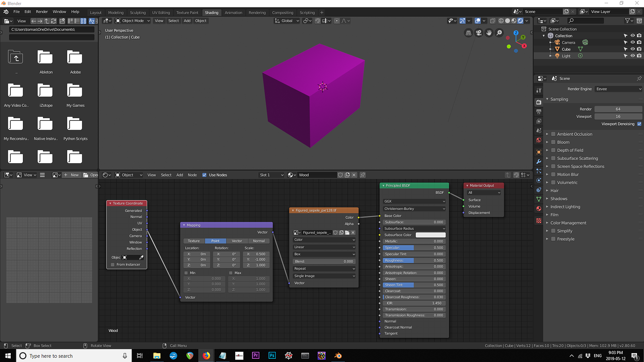Refresh the file browser list
Image resolution: width=644 pixels, height=362 pixels.
(x=54, y=21)
